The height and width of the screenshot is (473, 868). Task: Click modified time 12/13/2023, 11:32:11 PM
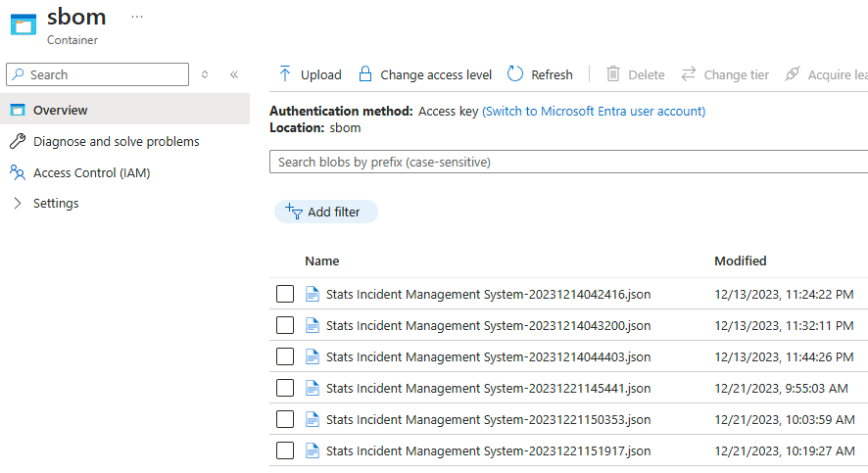784,326
